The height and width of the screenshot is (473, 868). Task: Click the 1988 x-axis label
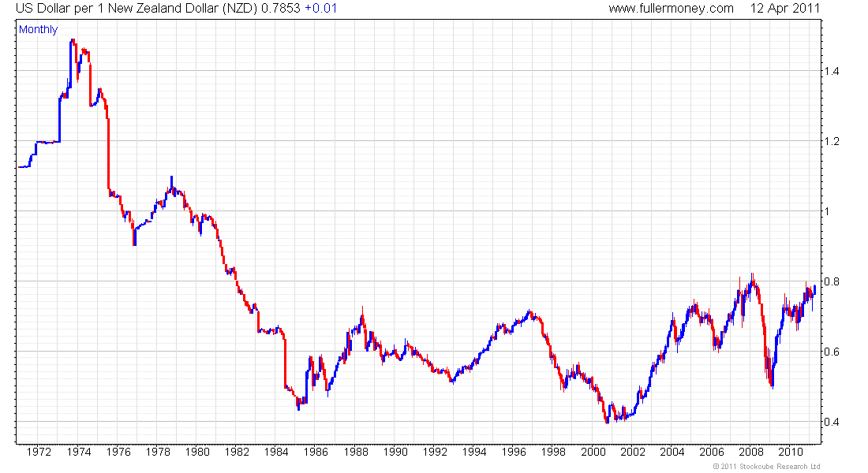pyautogui.click(x=356, y=452)
